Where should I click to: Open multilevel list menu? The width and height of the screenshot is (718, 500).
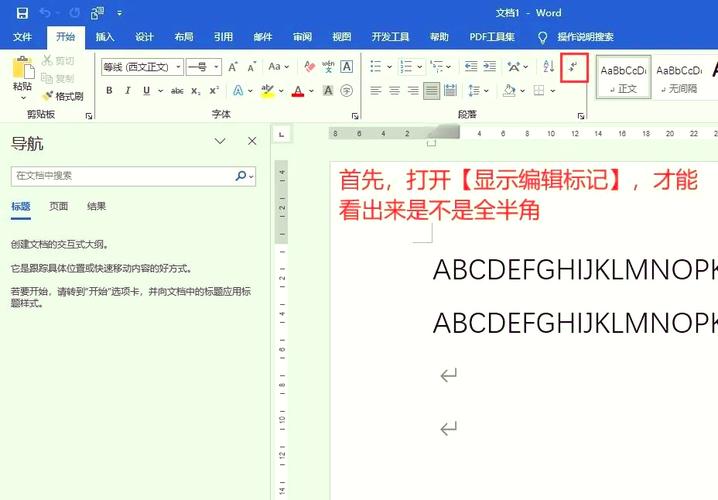441,67
